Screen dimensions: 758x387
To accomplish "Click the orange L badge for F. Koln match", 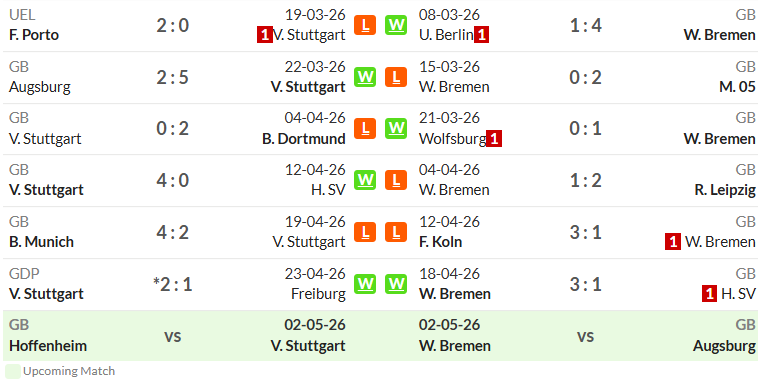I will coord(396,232).
